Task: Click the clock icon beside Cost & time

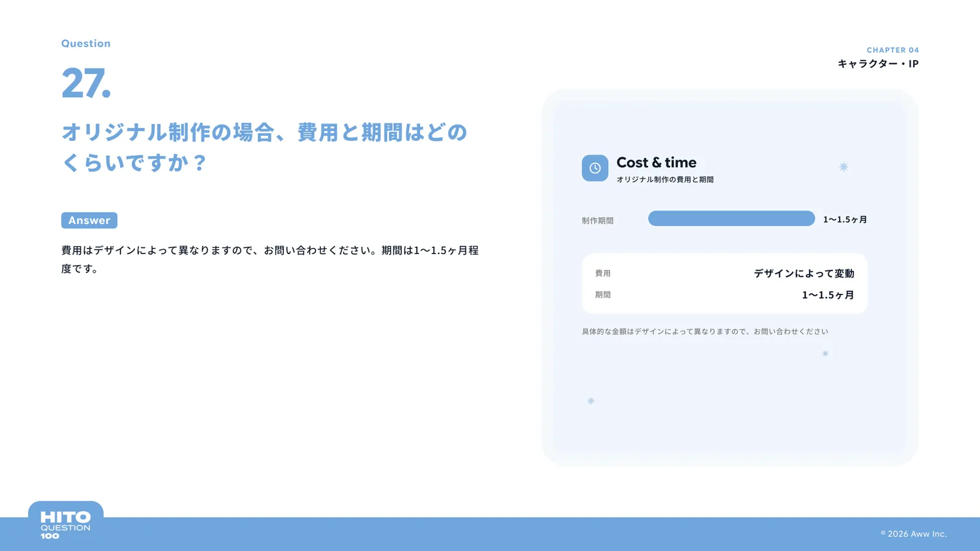Action: coord(595,168)
